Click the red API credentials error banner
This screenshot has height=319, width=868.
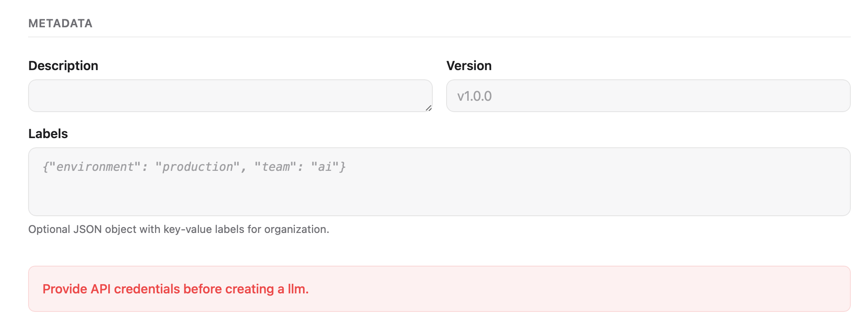pos(439,289)
